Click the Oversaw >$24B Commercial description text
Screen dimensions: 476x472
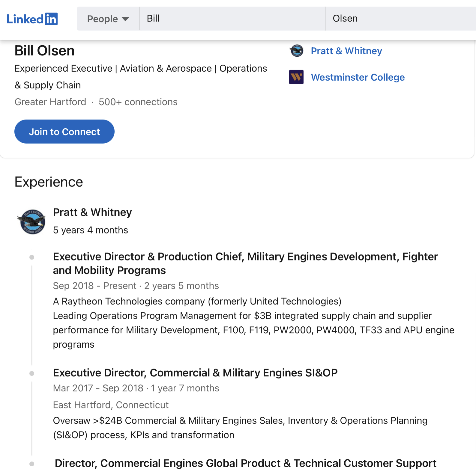point(240,428)
